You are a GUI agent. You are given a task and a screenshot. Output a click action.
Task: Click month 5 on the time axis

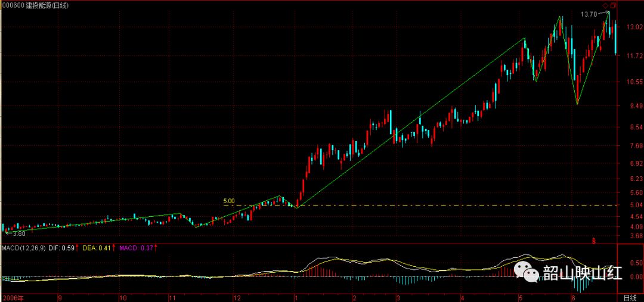pos(520,297)
